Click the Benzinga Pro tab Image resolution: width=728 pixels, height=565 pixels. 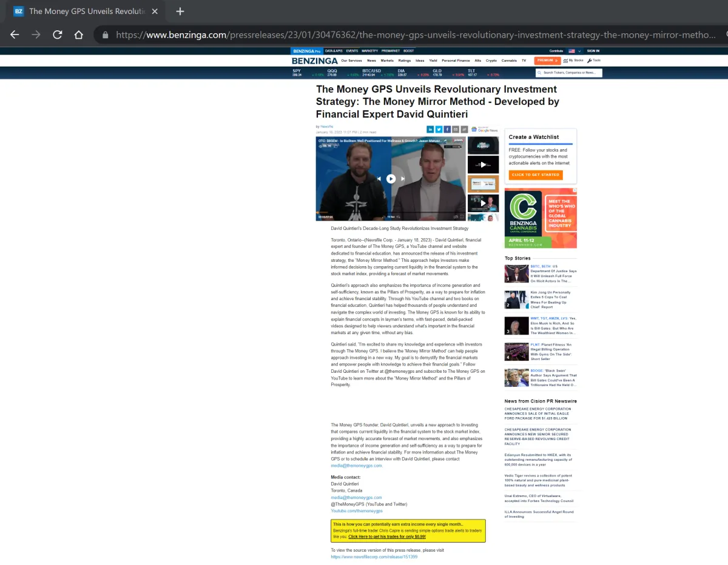pyautogui.click(x=307, y=51)
